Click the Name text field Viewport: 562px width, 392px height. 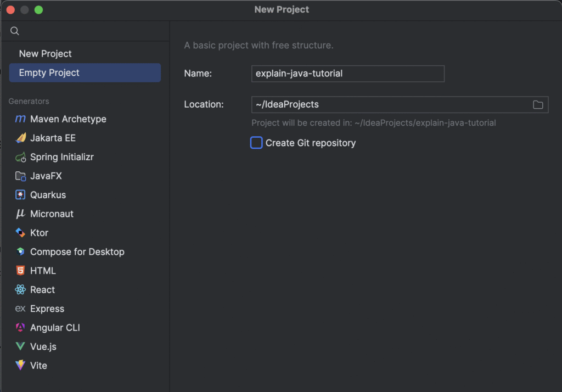point(347,74)
